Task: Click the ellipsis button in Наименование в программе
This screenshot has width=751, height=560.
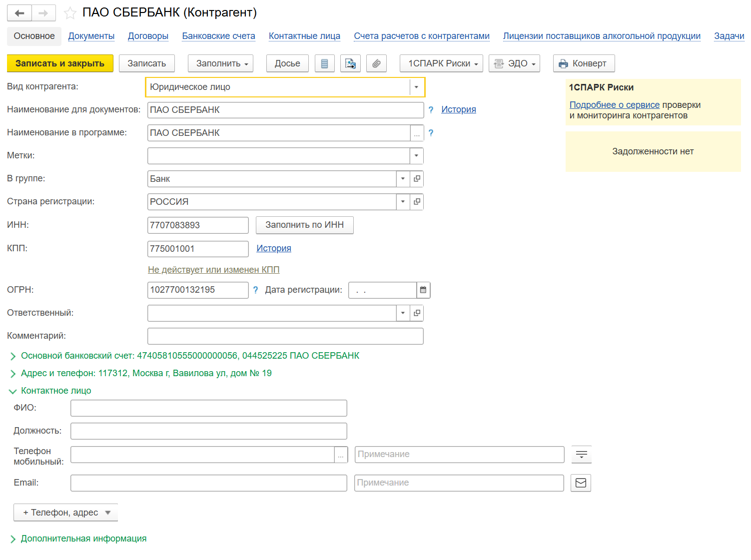Action: pyautogui.click(x=417, y=133)
